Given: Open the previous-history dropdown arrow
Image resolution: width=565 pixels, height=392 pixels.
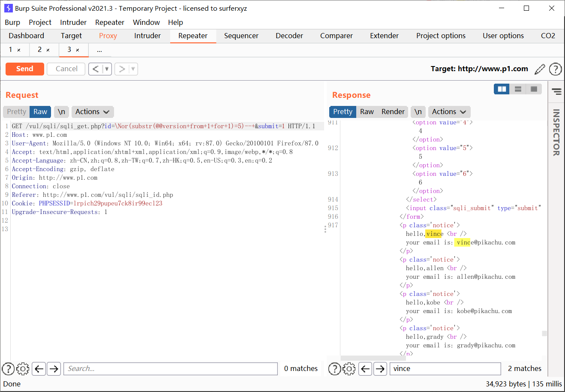Looking at the screenshot, I should [x=107, y=69].
